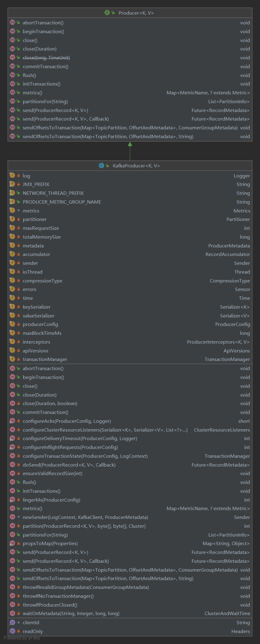Select the metadata field row
Viewport: 260px width, 644px height.
coord(130,246)
